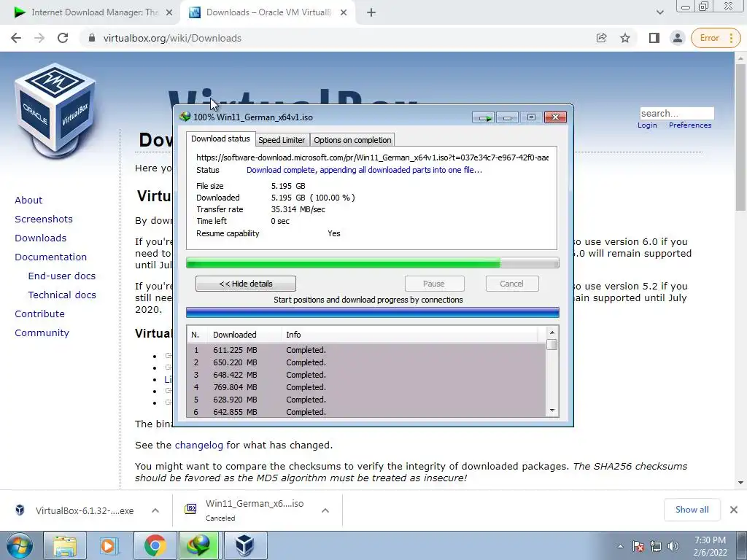The width and height of the screenshot is (747, 560).
Task: Click the IDM dialog globe icon in title bar
Action: (185, 117)
